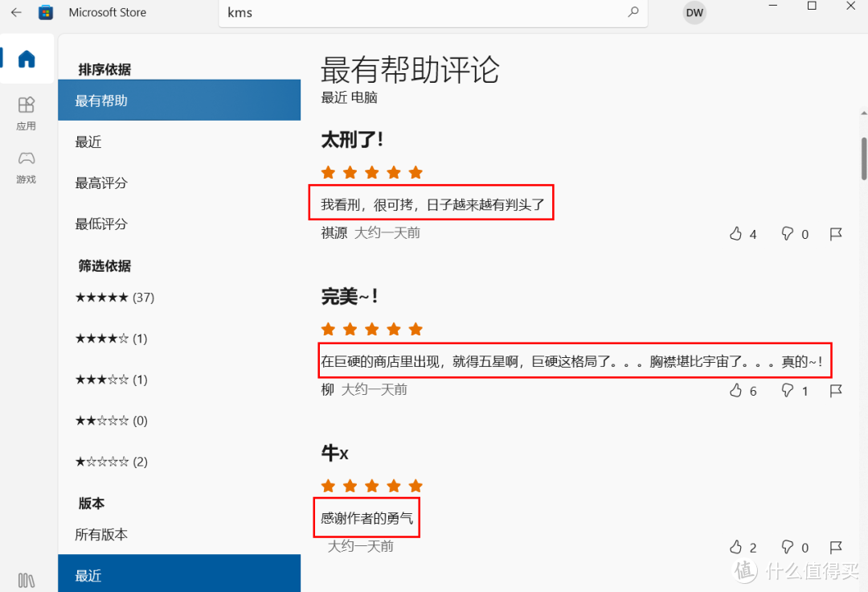Filter by four-star reviews (1)

[x=111, y=339]
